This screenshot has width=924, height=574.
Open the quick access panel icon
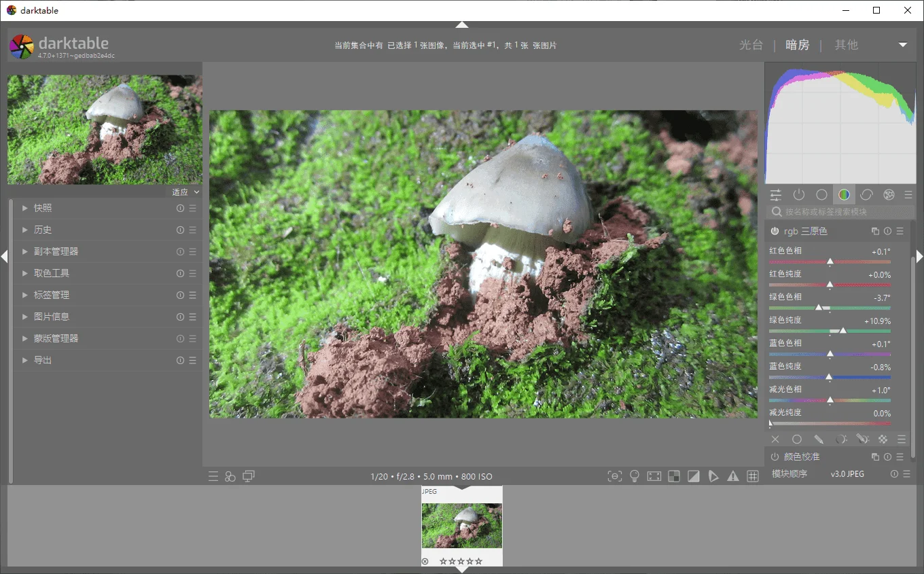(x=775, y=195)
